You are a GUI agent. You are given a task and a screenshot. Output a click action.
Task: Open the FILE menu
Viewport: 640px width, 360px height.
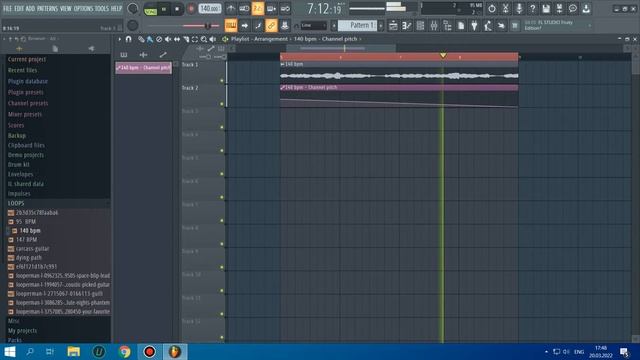(7, 9)
